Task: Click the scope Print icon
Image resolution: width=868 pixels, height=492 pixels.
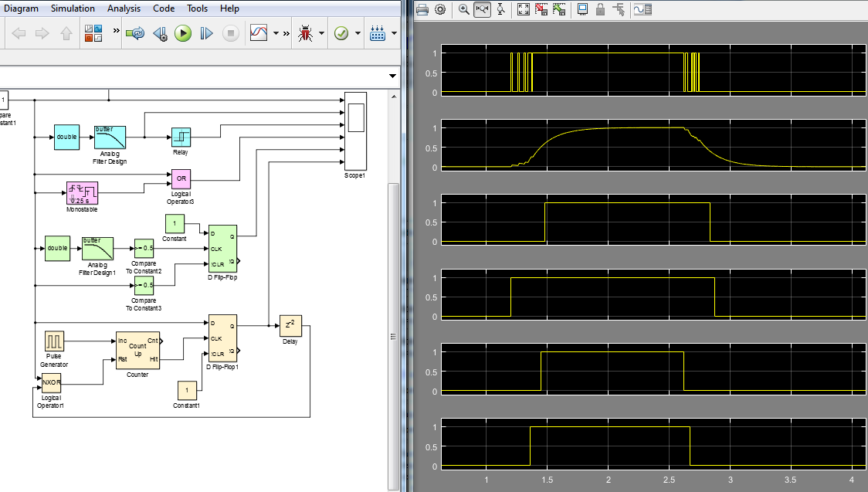Action: click(422, 9)
